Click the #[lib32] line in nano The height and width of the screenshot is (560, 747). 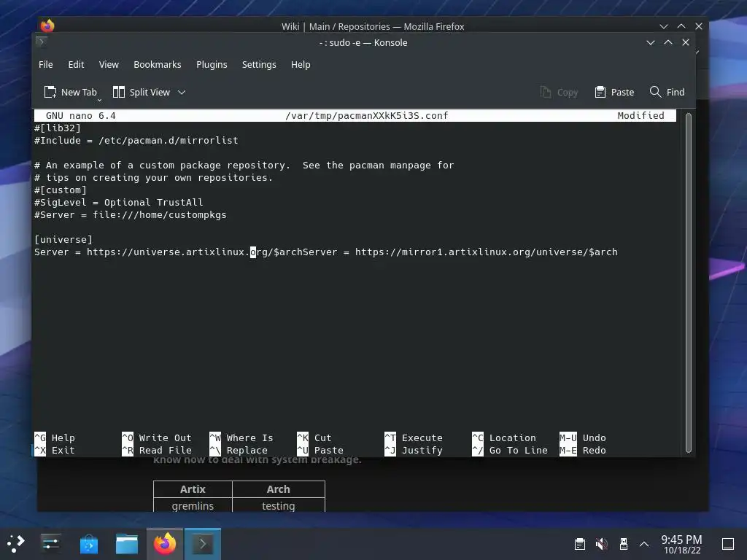58,128
